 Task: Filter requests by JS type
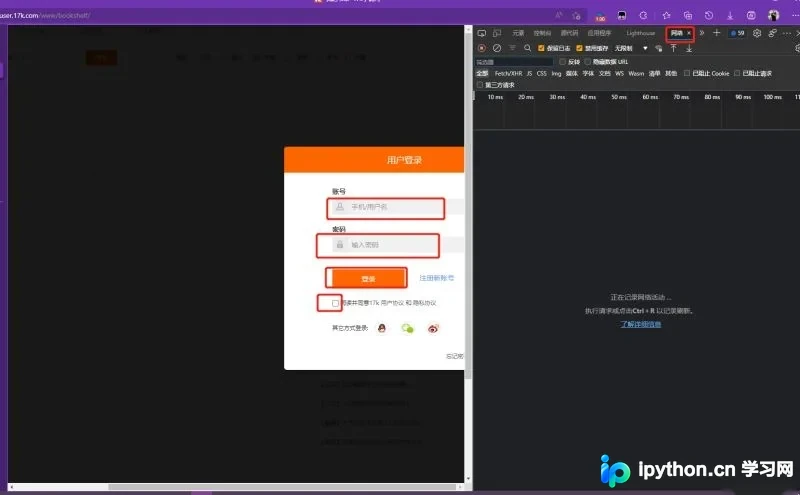529,73
